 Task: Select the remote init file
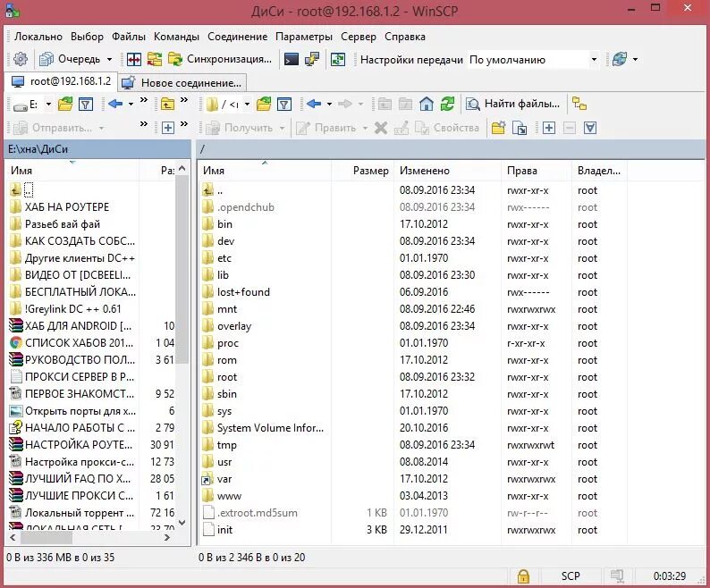pyautogui.click(x=224, y=530)
